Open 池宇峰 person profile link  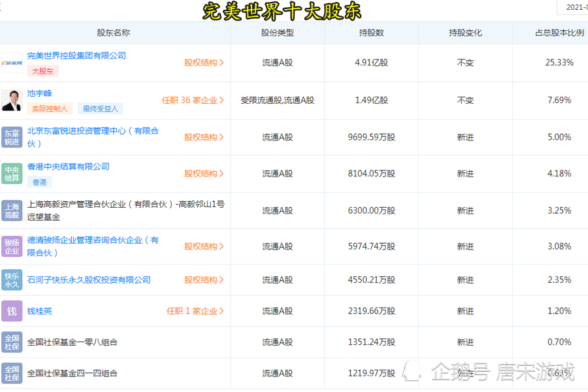pyautogui.click(x=39, y=93)
